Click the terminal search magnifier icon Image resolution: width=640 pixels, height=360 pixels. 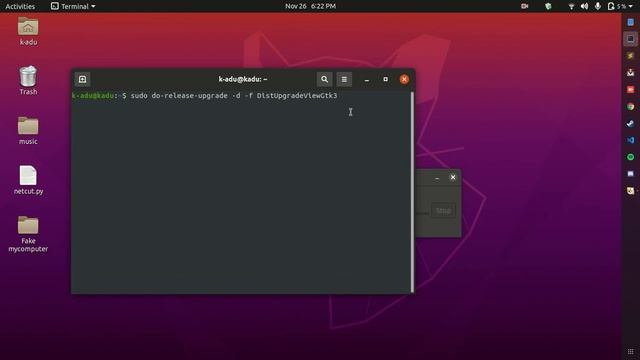(324, 79)
